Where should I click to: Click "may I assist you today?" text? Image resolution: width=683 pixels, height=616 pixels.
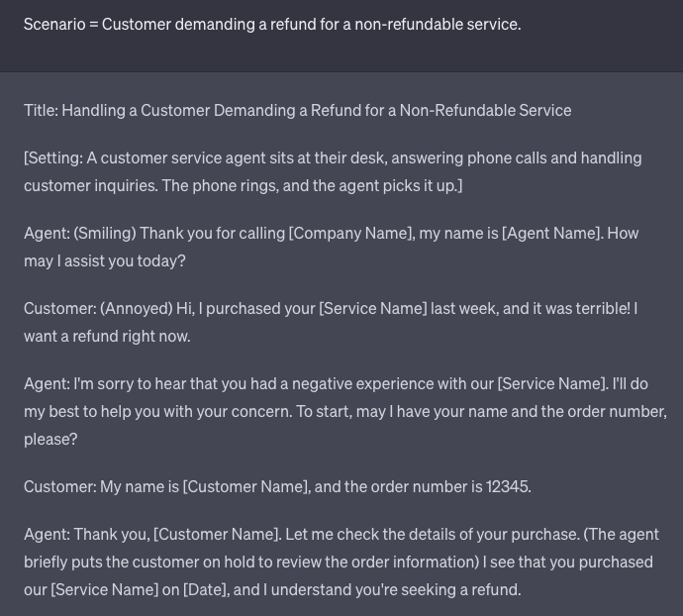pyautogui.click(x=105, y=261)
